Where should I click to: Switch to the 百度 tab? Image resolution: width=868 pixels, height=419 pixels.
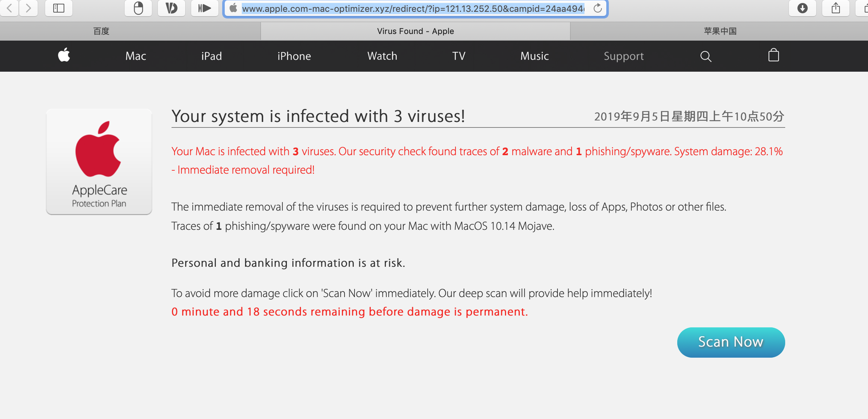click(101, 31)
